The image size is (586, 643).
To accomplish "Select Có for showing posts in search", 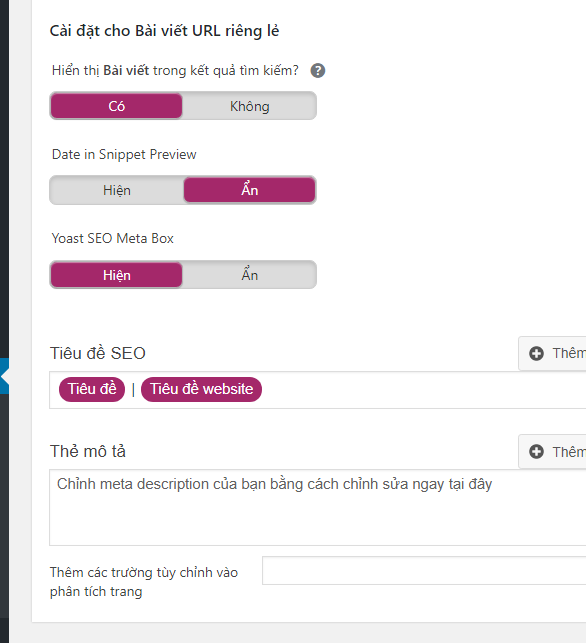I will pyautogui.click(x=116, y=106).
